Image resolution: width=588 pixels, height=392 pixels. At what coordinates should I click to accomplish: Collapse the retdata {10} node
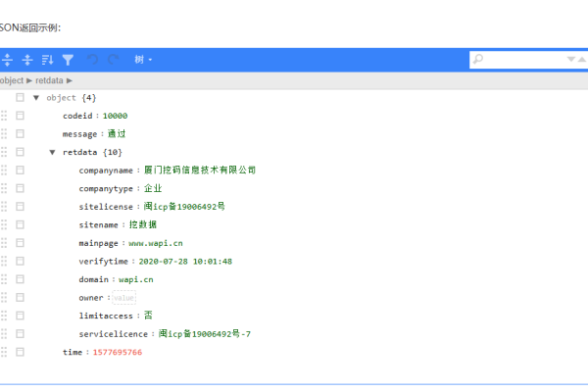click(52, 152)
